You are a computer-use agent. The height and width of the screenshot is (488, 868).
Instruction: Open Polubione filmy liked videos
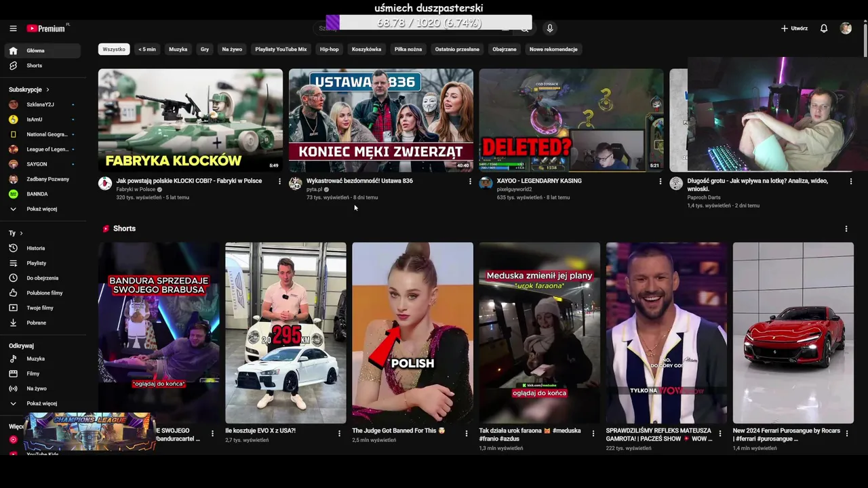(42, 293)
